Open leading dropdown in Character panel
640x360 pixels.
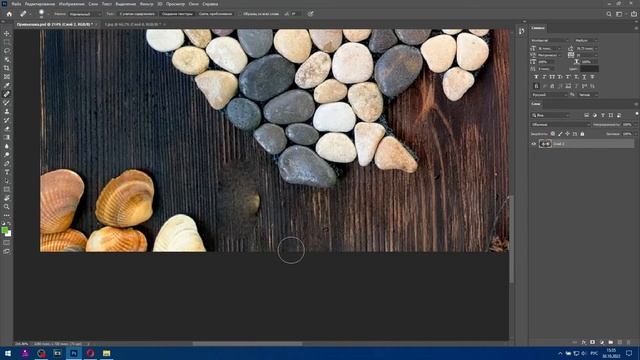(587, 49)
